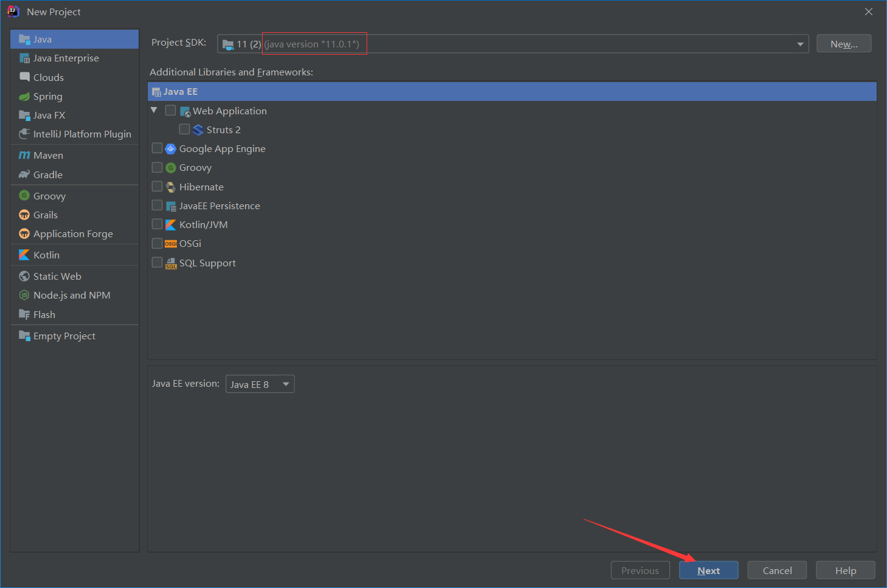Click the Gradle elephant icon
Image resolution: width=887 pixels, height=588 pixels.
click(x=24, y=175)
